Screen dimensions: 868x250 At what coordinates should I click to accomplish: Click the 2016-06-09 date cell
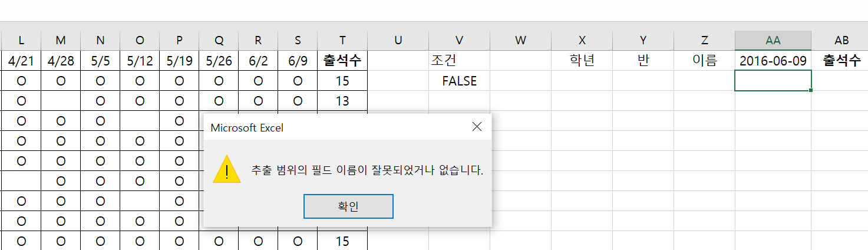coord(773,61)
